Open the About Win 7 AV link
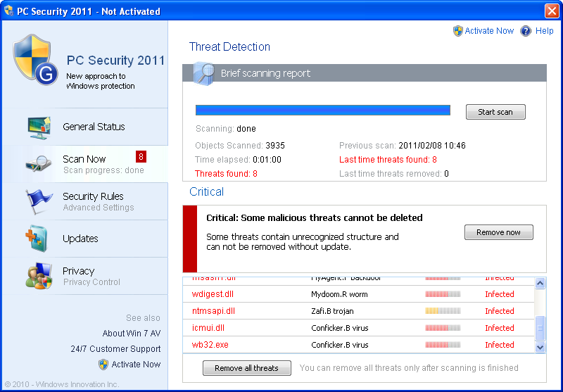The width and height of the screenshot is (563, 392). point(132,334)
